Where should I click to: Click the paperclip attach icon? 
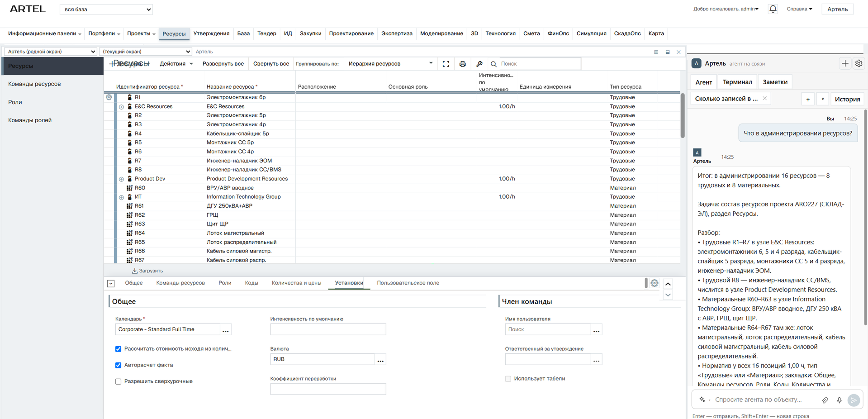(825, 400)
